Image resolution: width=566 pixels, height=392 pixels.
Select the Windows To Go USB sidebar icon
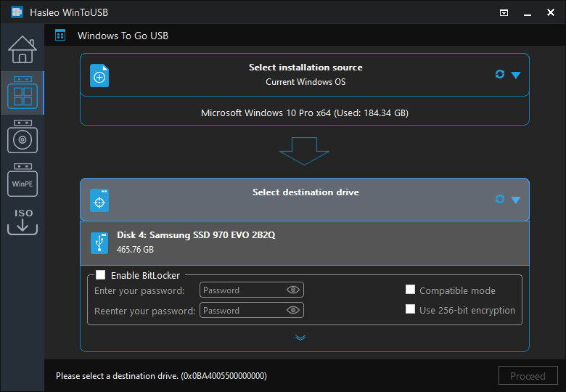click(22, 93)
